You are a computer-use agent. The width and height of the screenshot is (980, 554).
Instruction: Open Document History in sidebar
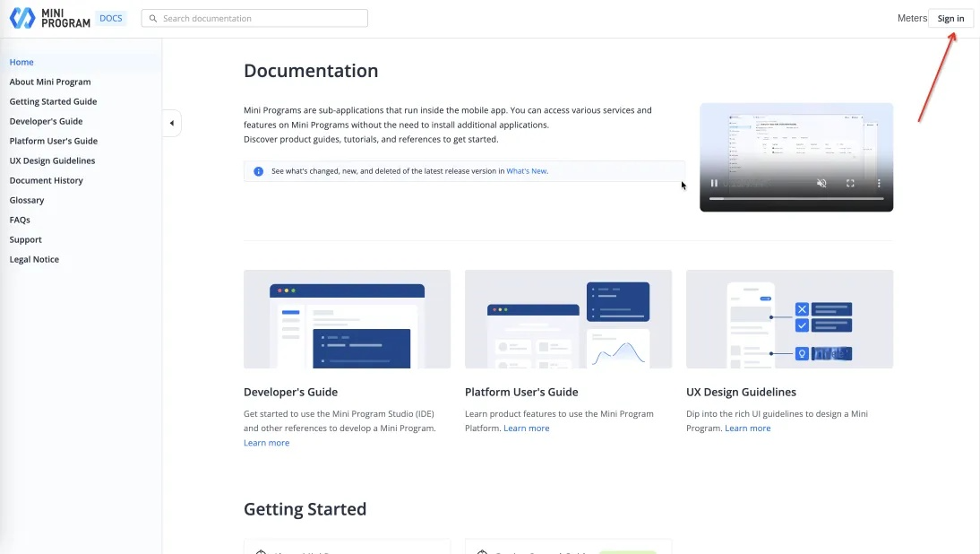(46, 180)
